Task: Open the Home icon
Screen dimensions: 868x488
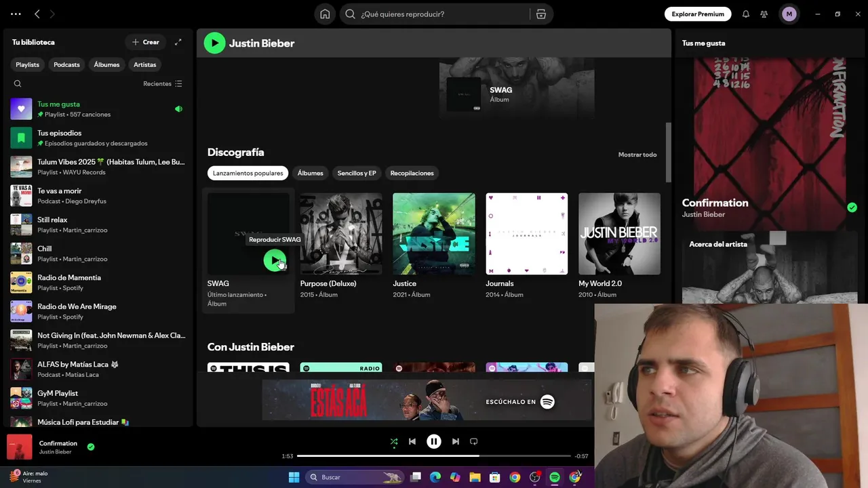Action: [325, 14]
